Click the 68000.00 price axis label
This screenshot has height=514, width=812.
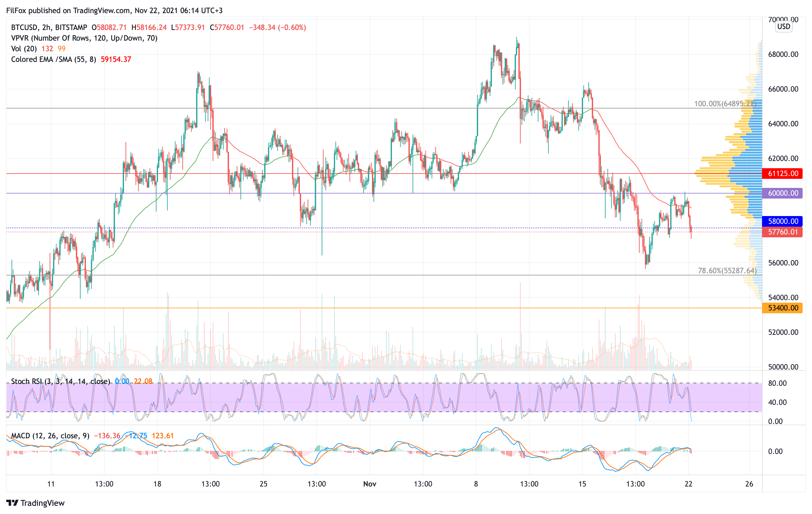pyautogui.click(x=783, y=54)
